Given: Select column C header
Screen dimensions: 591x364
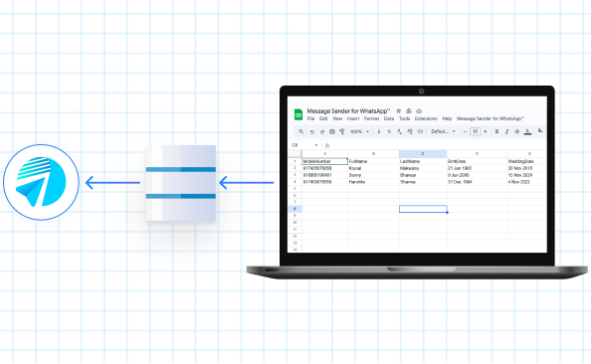Looking at the screenshot, I should pos(423,154).
